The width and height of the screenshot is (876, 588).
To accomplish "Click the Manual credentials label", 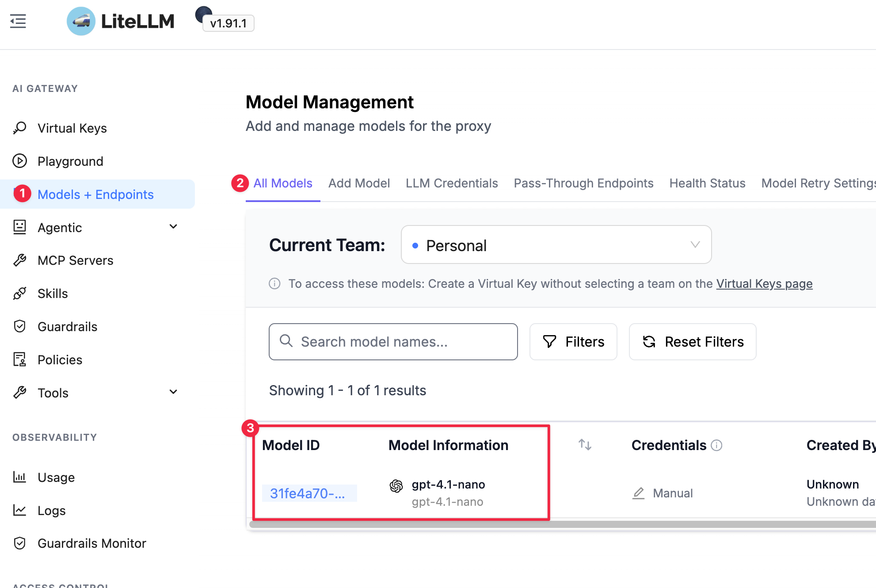I will tap(673, 493).
